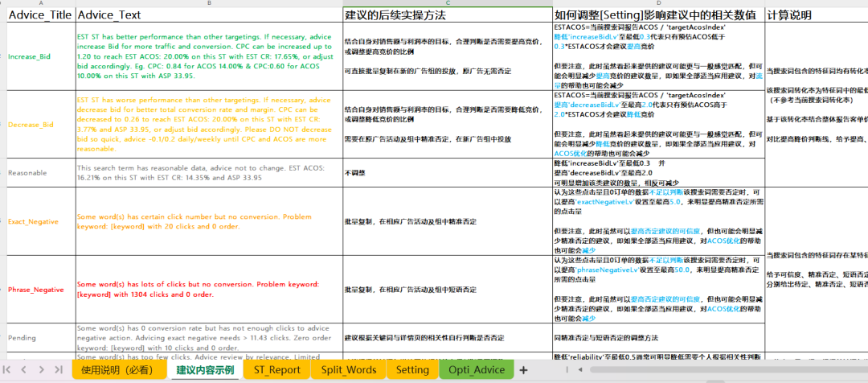Select the Exact_Negative cell
This screenshot has height=383, width=868.
[42, 221]
